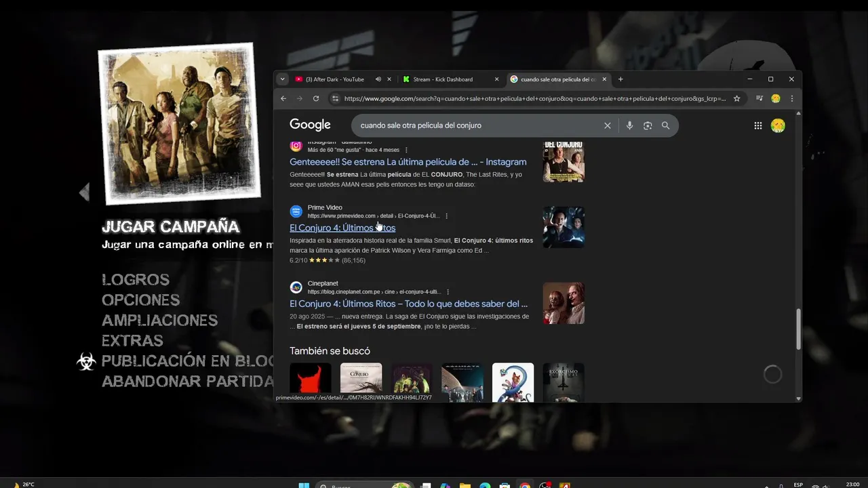Open Prime Video result options menu
Viewport: 868px width, 488px height.
pyautogui.click(x=446, y=216)
